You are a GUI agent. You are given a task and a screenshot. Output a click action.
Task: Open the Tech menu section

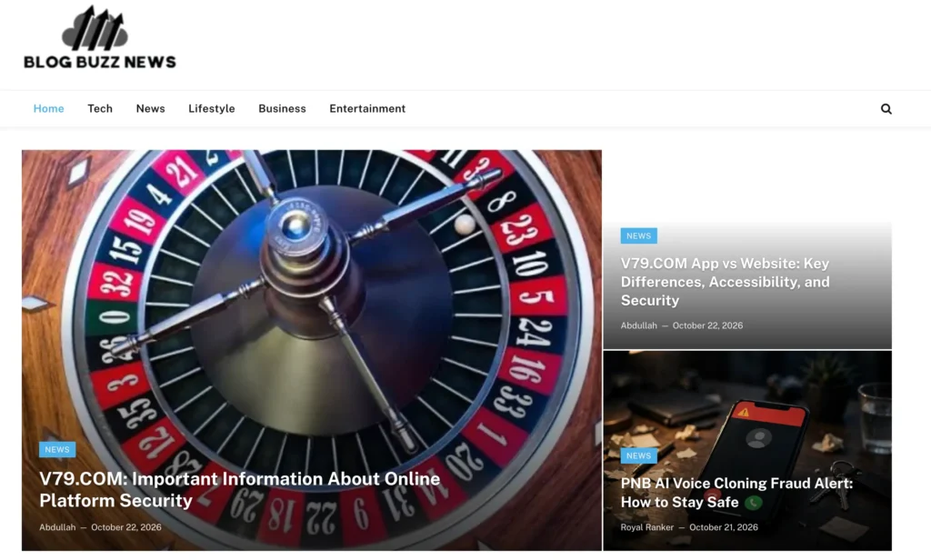click(x=100, y=109)
